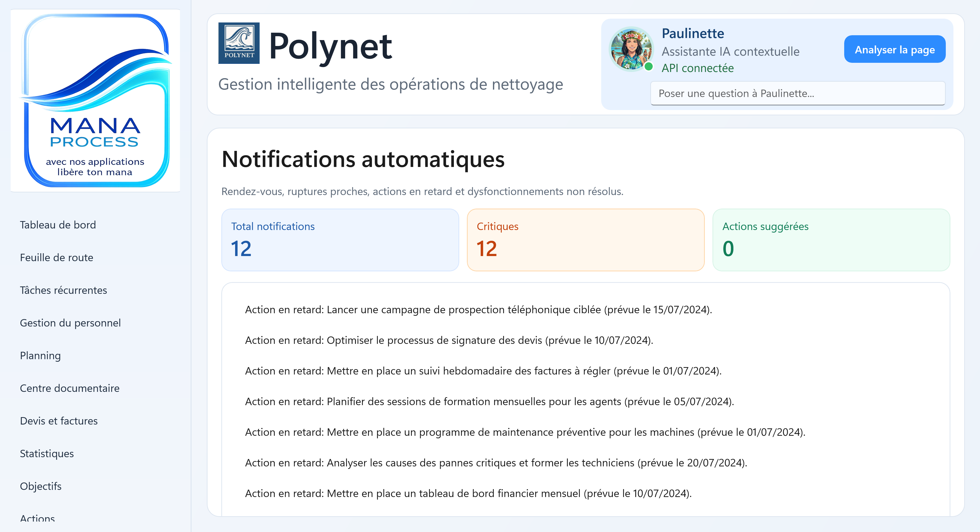View the Statistiques page

click(47, 454)
